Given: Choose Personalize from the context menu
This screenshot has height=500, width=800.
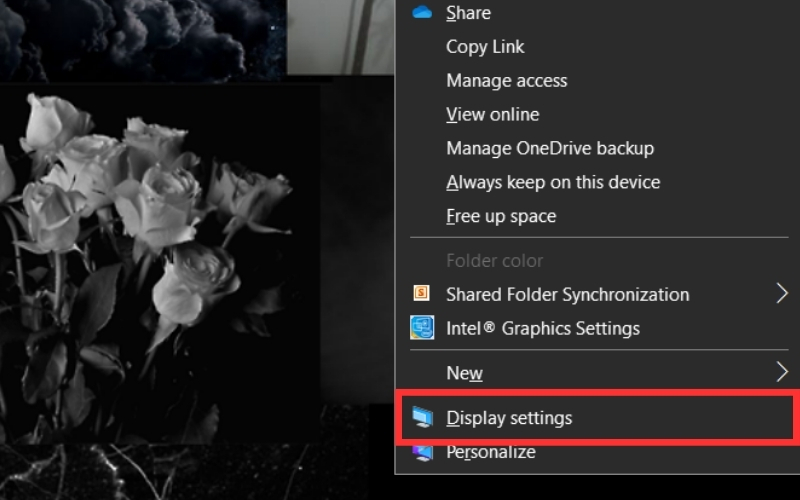Looking at the screenshot, I should point(491,453).
